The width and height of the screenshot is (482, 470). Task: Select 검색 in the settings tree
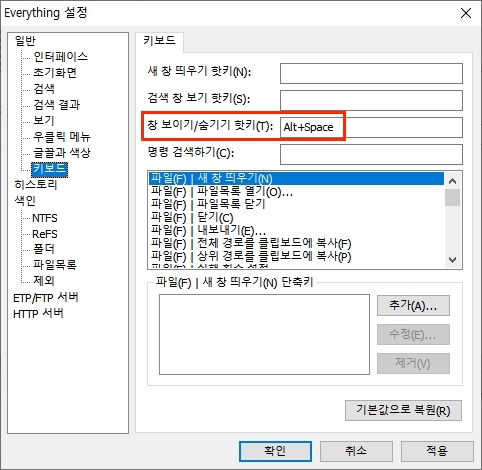[x=44, y=88]
